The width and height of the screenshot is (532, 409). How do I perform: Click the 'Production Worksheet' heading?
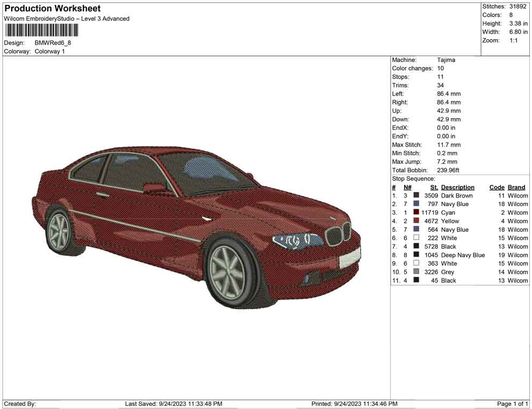click(52, 9)
